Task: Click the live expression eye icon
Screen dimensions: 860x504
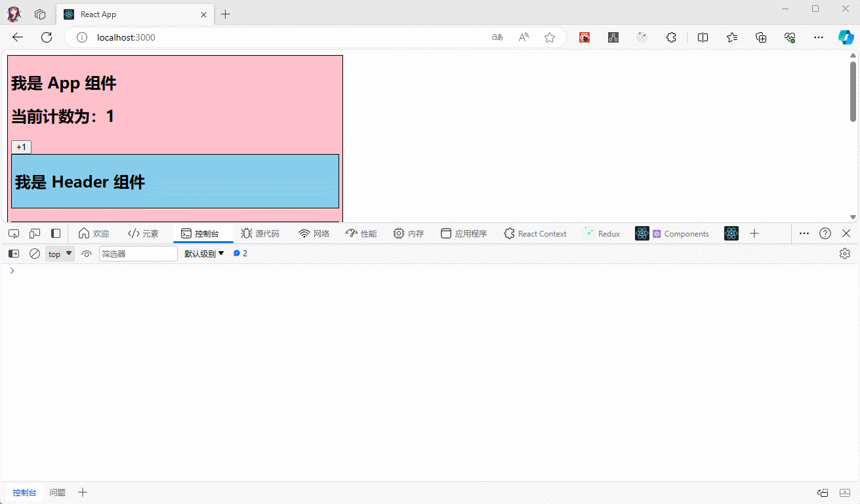Action: (87, 254)
